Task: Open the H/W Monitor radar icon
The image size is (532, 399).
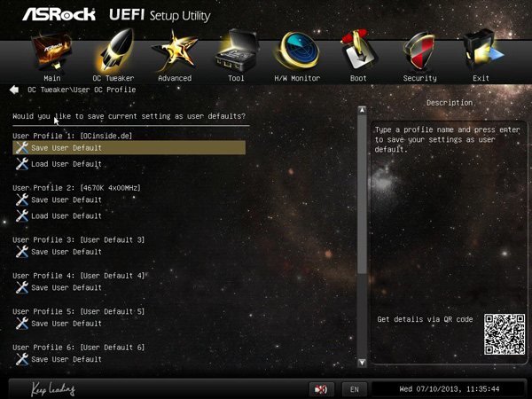Action: coord(297,51)
